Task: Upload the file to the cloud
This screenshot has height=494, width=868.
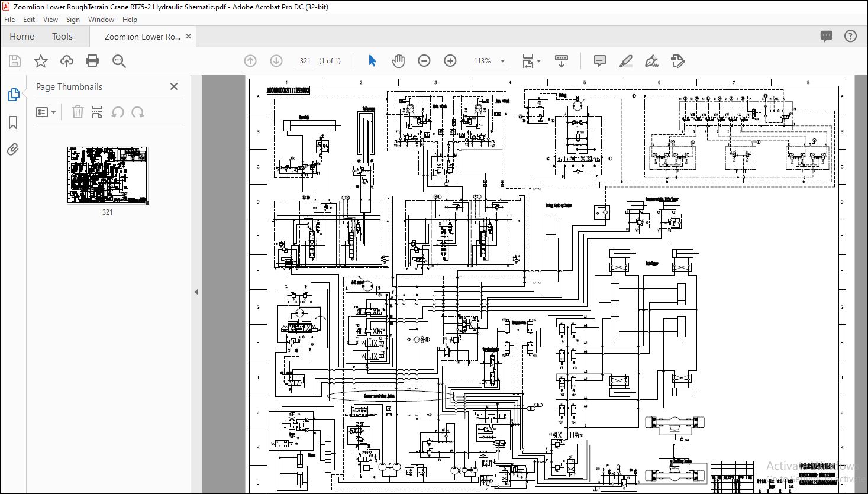Action: [x=67, y=61]
